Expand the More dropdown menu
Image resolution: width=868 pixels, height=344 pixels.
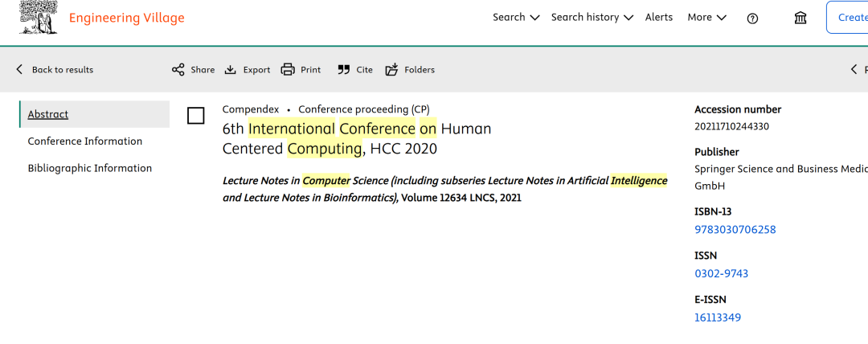706,17
